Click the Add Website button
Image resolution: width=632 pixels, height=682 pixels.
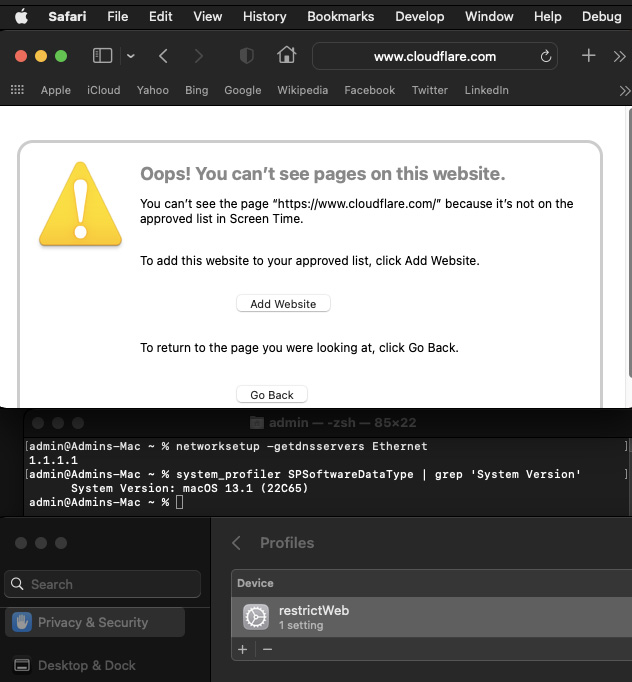[283, 304]
